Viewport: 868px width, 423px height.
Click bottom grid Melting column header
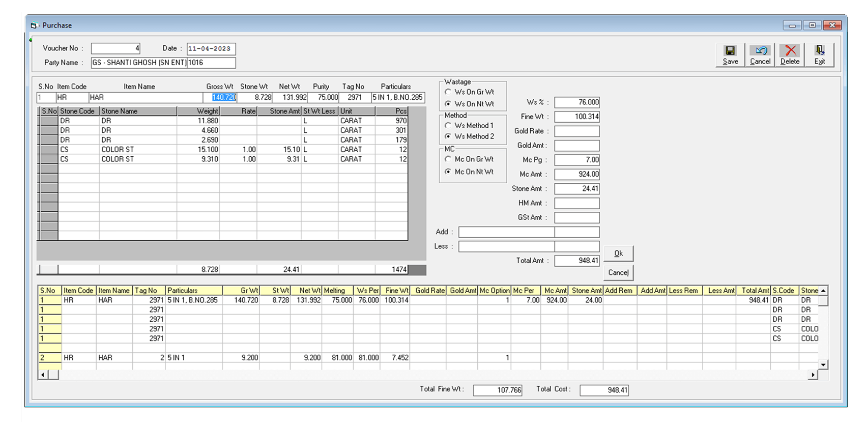(338, 291)
